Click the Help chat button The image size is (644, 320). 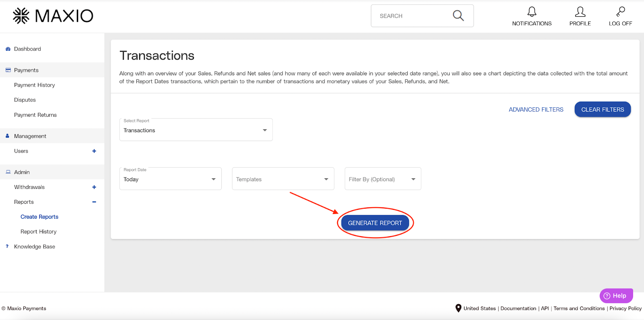click(616, 296)
